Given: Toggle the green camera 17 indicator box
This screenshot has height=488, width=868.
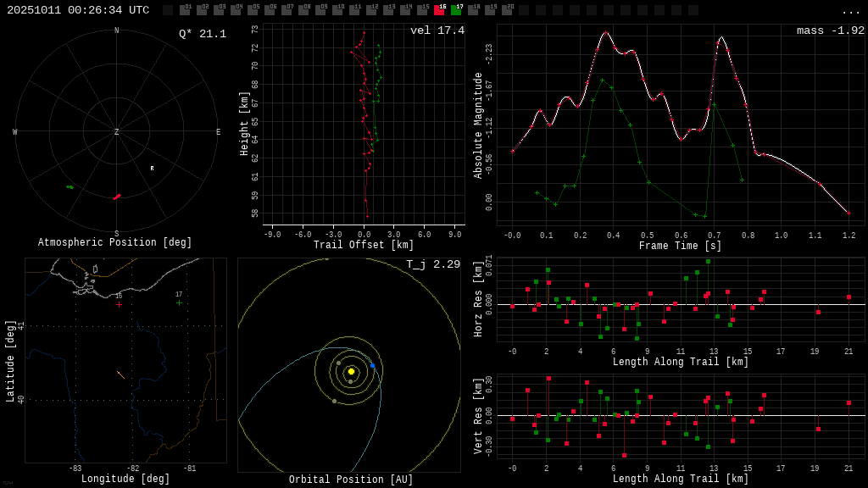Looking at the screenshot, I should [456, 10].
